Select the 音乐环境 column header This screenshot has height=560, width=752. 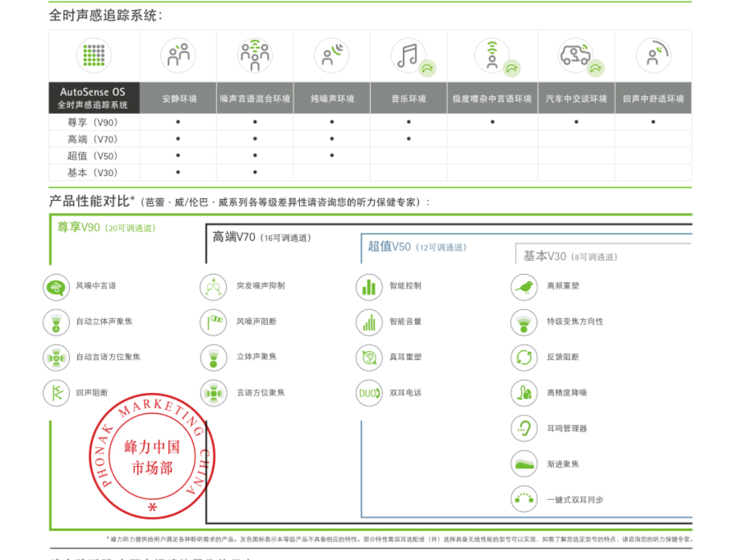pyautogui.click(x=409, y=98)
